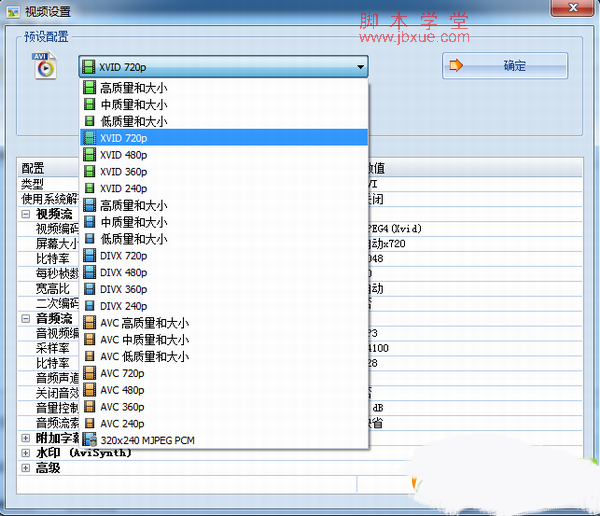Click the blue film icon beside DIVX 480p

click(89, 273)
